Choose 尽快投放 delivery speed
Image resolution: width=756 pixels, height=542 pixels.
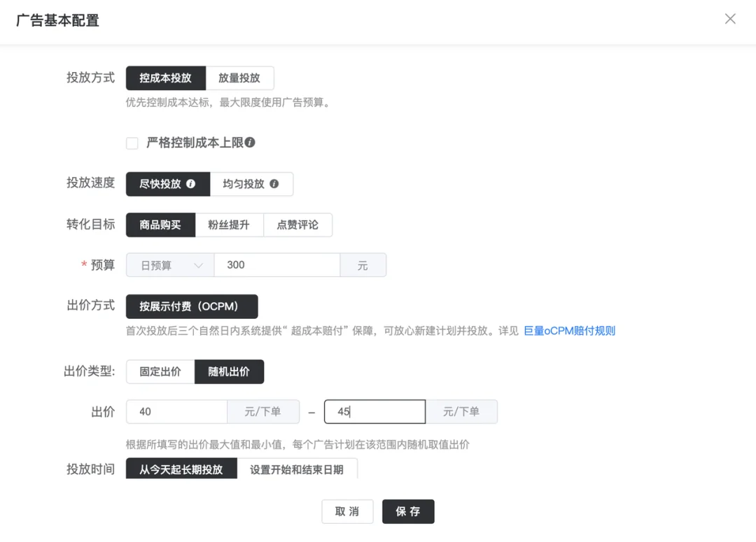click(x=168, y=184)
